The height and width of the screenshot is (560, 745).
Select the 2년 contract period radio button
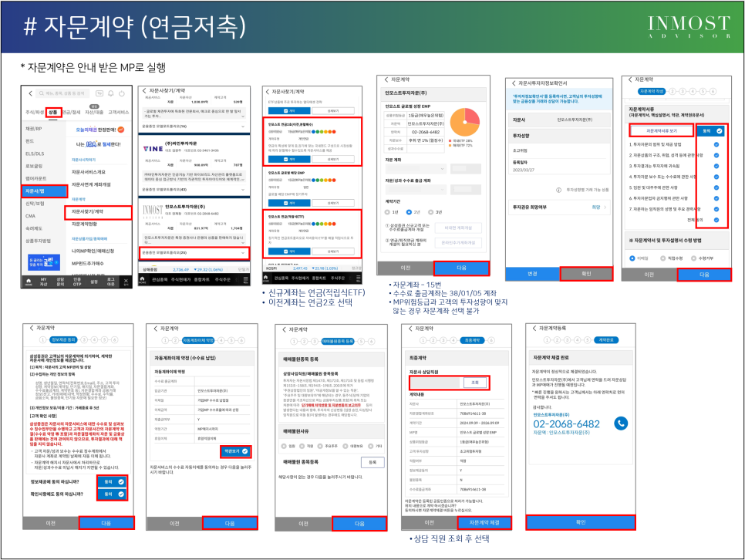pyautogui.click(x=409, y=212)
